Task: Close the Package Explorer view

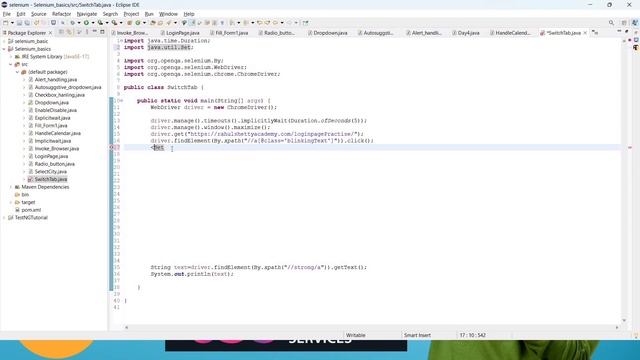Action: pos(50,33)
